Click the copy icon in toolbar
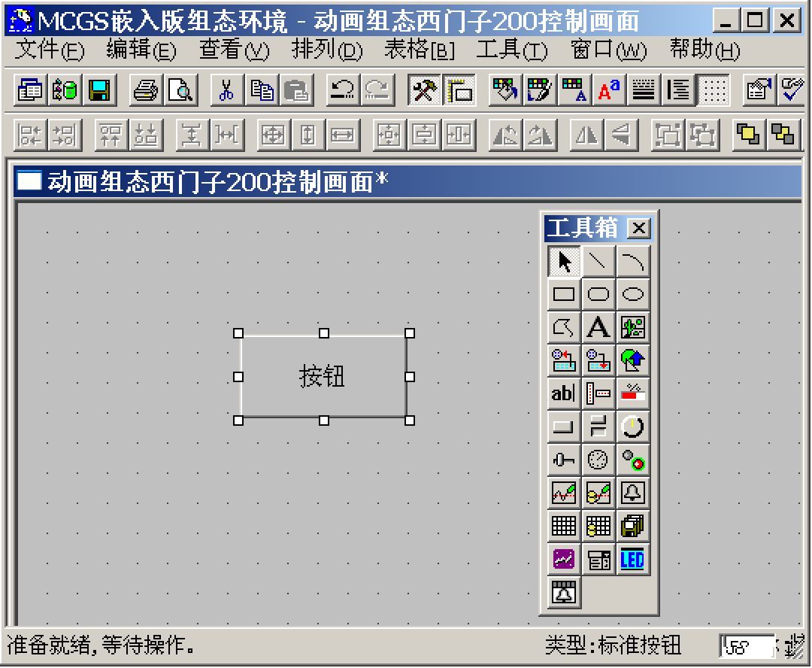 click(x=262, y=90)
